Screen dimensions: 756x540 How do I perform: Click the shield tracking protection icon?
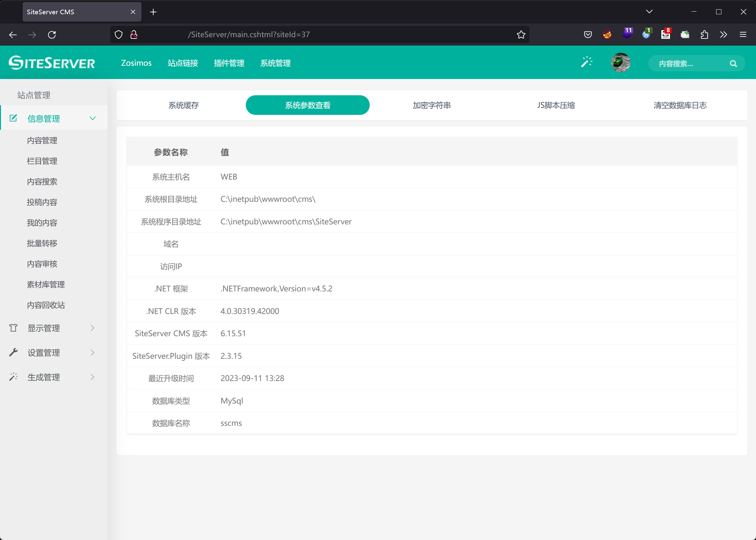[x=119, y=35]
